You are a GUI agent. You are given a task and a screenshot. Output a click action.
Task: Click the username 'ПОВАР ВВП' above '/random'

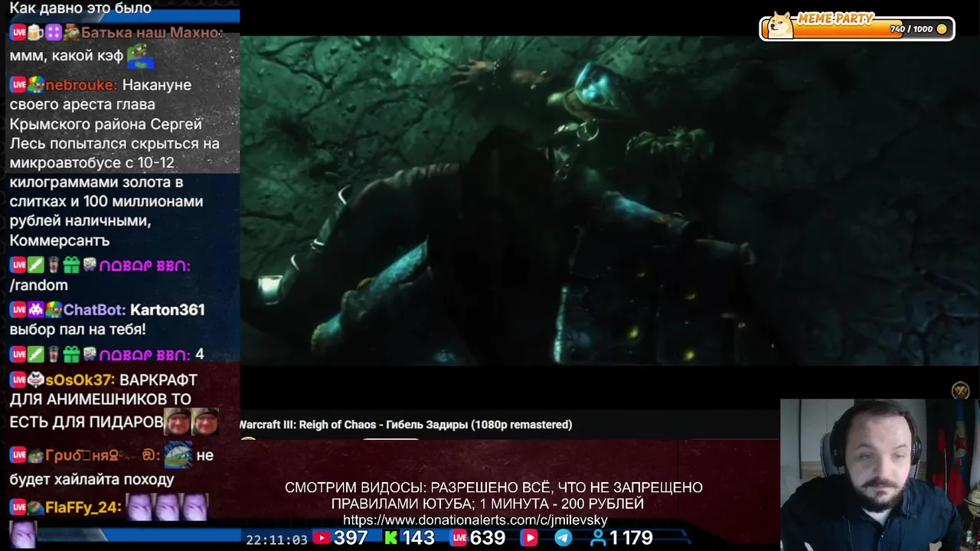pos(144,266)
